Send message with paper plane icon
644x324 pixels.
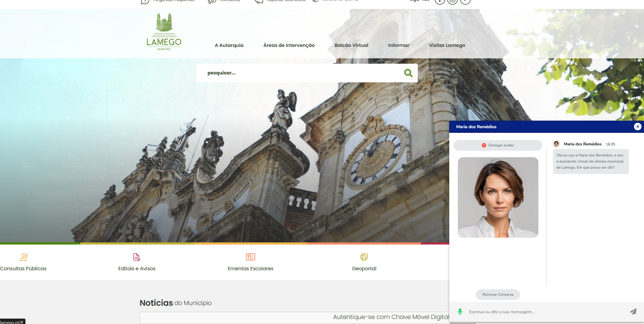click(633, 311)
